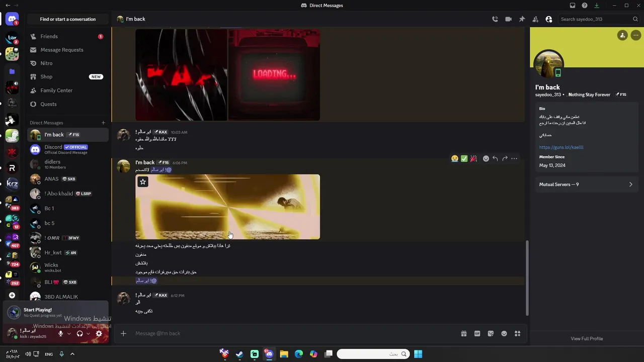React with crying emoji
644x362 pixels.
(455, 158)
